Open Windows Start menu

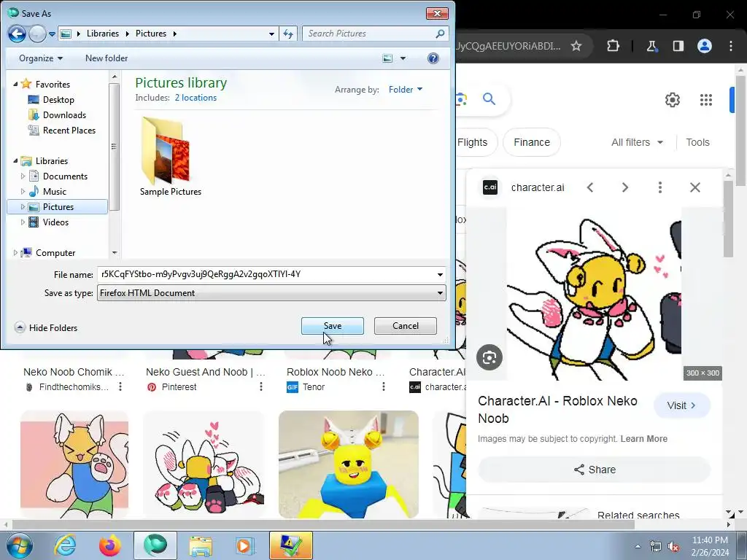click(x=20, y=545)
